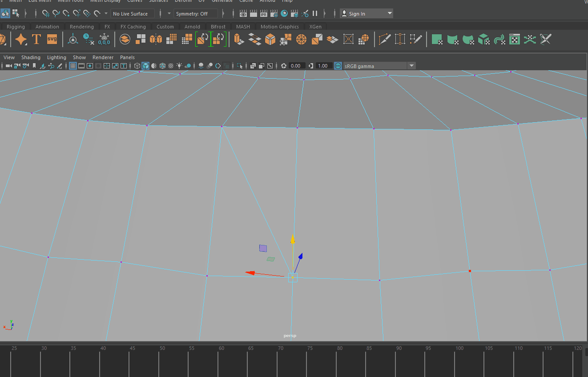The width and height of the screenshot is (588, 377).
Task: Click the IPR render icon
Action: click(x=263, y=14)
